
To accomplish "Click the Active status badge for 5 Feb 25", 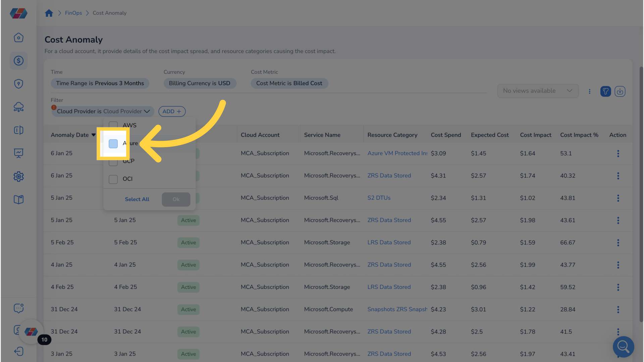I will [189, 242].
